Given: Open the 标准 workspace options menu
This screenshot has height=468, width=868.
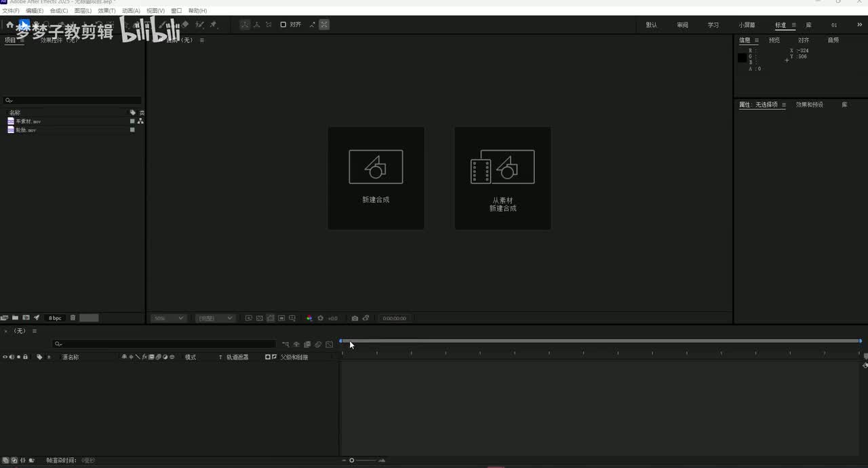Looking at the screenshot, I should pyautogui.click(x=794, y=25).
